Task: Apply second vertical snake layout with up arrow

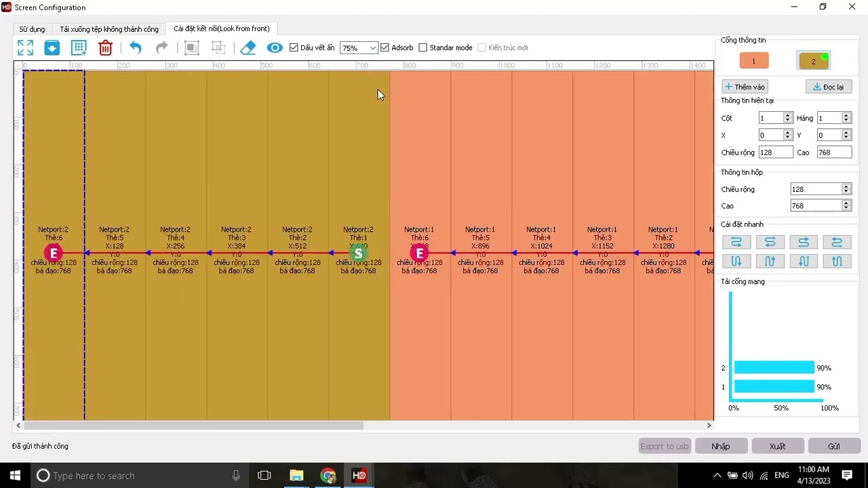Action: 770,261
